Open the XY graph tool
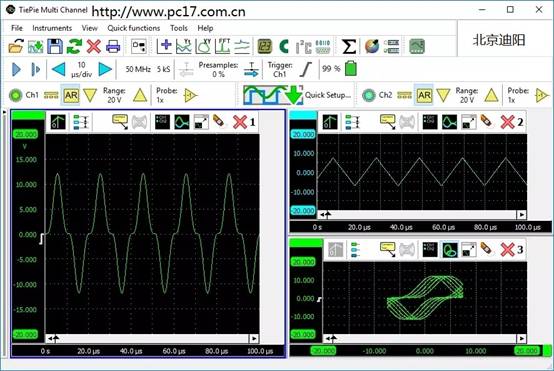The height and width of the screenshot is (371, 554). point(204,46)
